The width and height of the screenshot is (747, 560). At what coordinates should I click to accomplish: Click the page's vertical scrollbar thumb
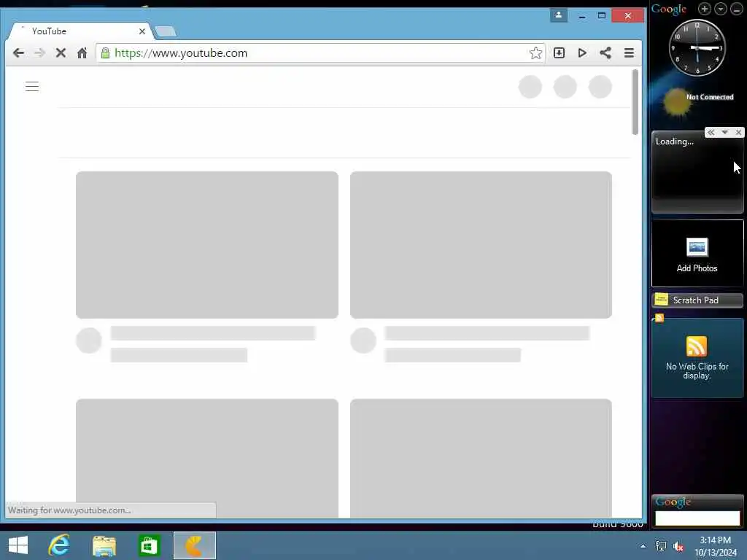[x=635, y=102]
